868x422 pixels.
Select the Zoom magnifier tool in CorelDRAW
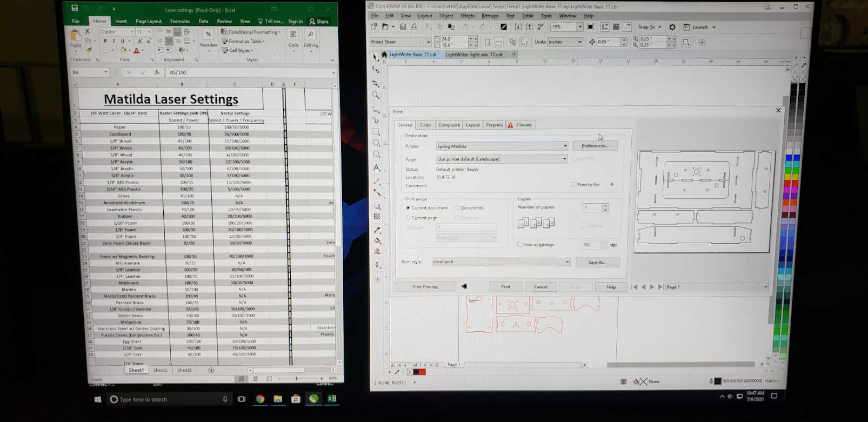(376, 95)
